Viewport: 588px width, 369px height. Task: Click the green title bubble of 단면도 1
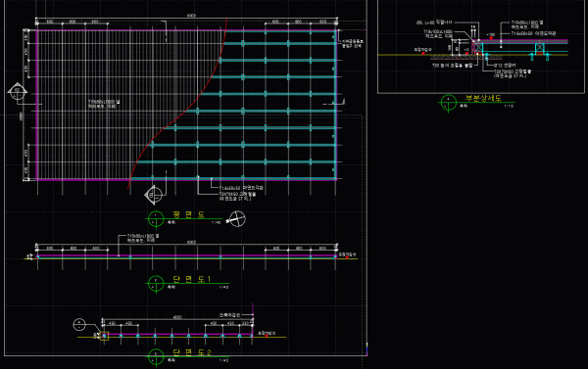[156, 284]
